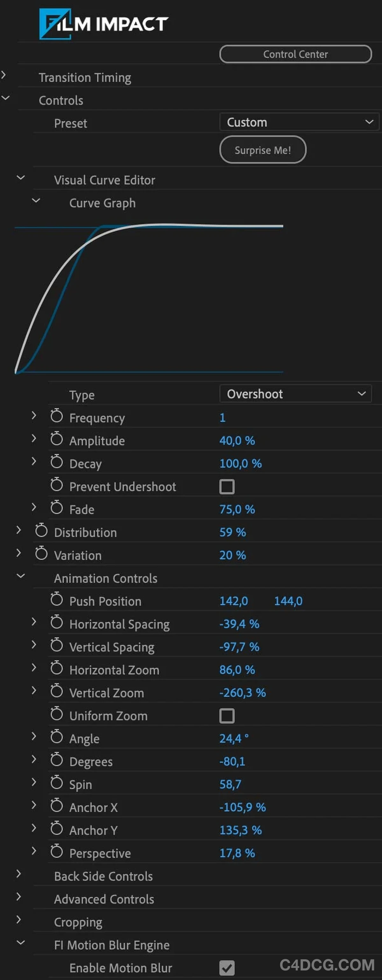
Task: Toggle the stopwatch for Spin
Action: [x=56, y=783]
